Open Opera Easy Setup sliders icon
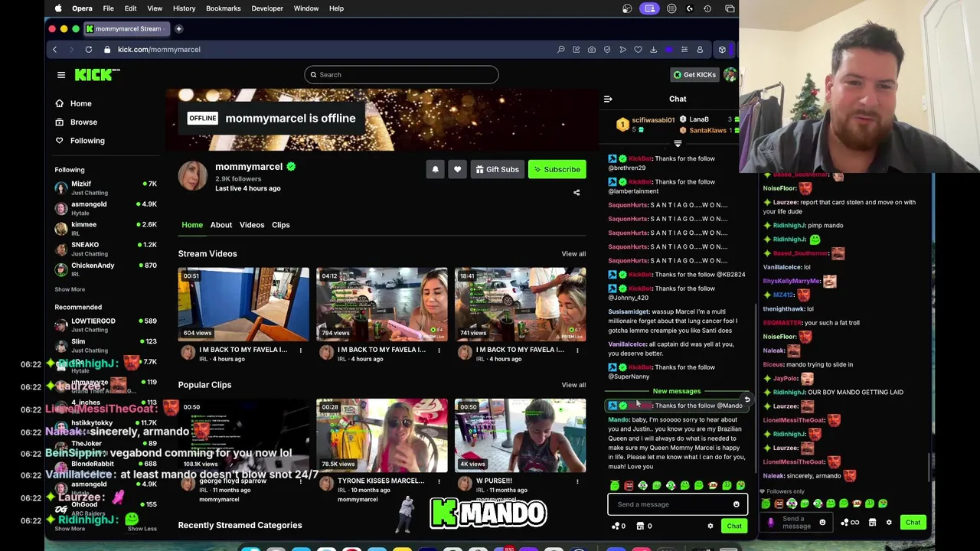 (x=684, y=50)
